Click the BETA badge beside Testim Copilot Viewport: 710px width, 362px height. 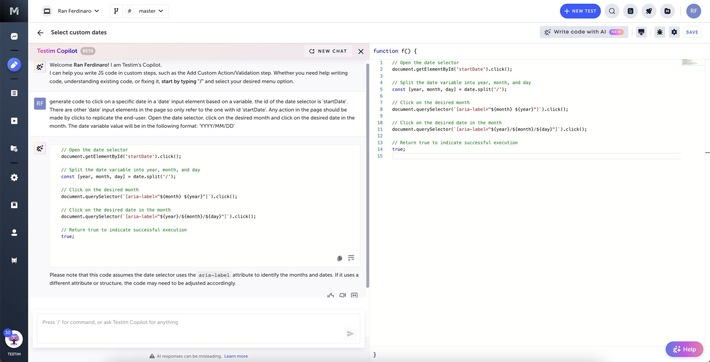click(88, 51)
